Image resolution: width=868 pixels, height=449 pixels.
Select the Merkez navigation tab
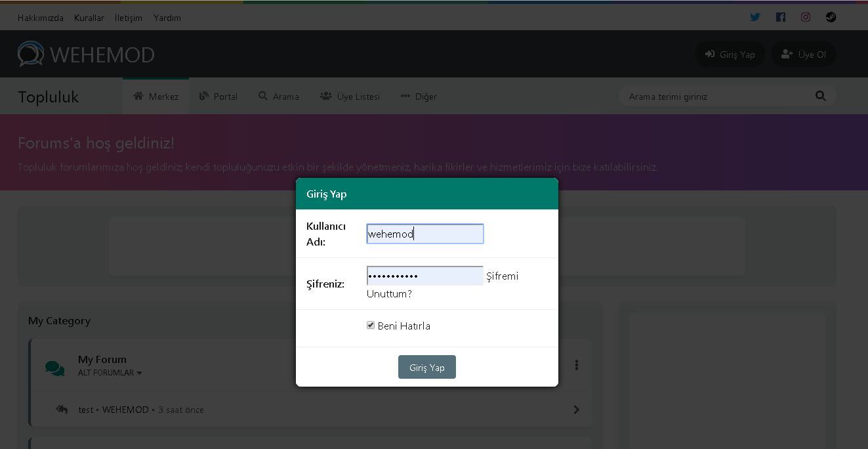156,96
